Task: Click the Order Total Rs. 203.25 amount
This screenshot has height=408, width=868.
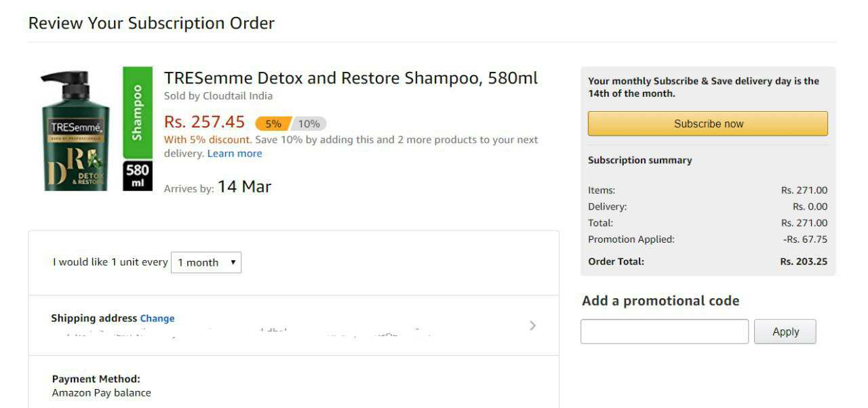Action: tap(804, 262)
